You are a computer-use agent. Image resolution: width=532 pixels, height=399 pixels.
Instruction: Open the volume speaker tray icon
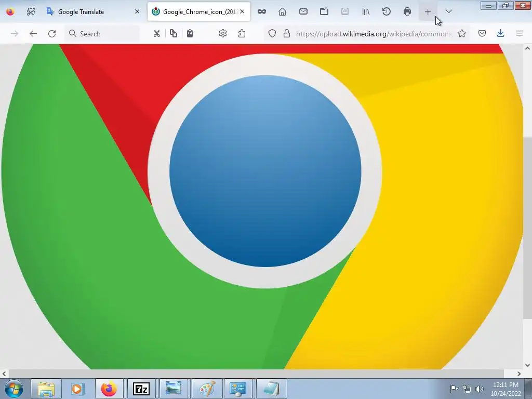tap(480, 389)
